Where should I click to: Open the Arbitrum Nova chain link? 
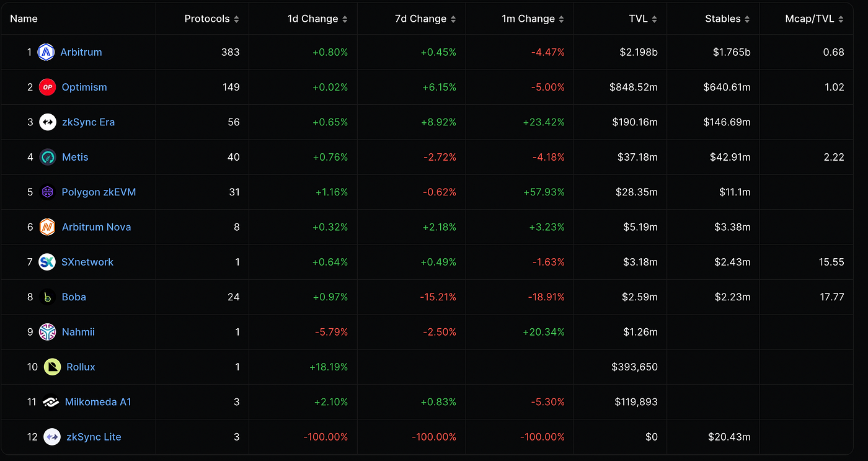pos(96,227)
